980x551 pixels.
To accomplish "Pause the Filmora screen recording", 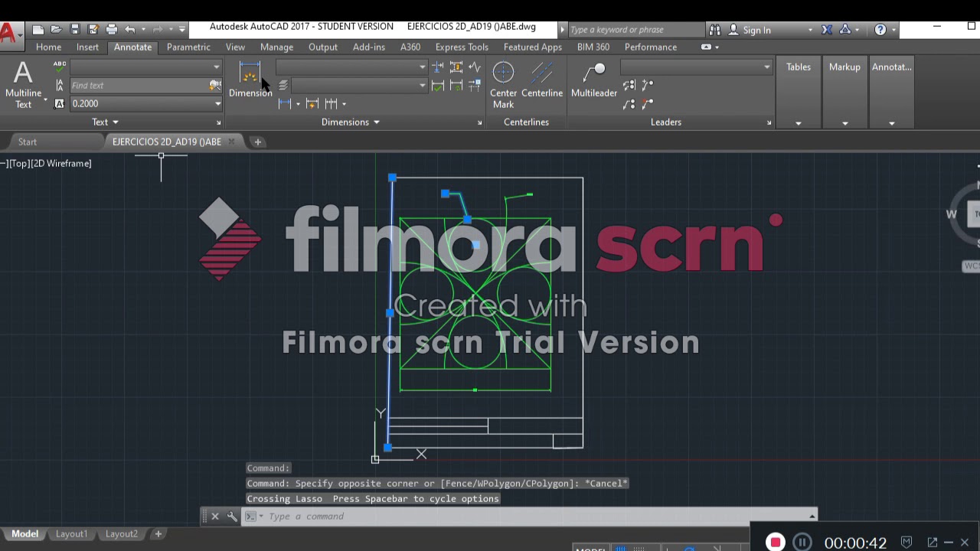I will pyautogui.click(x=802, y=543).
